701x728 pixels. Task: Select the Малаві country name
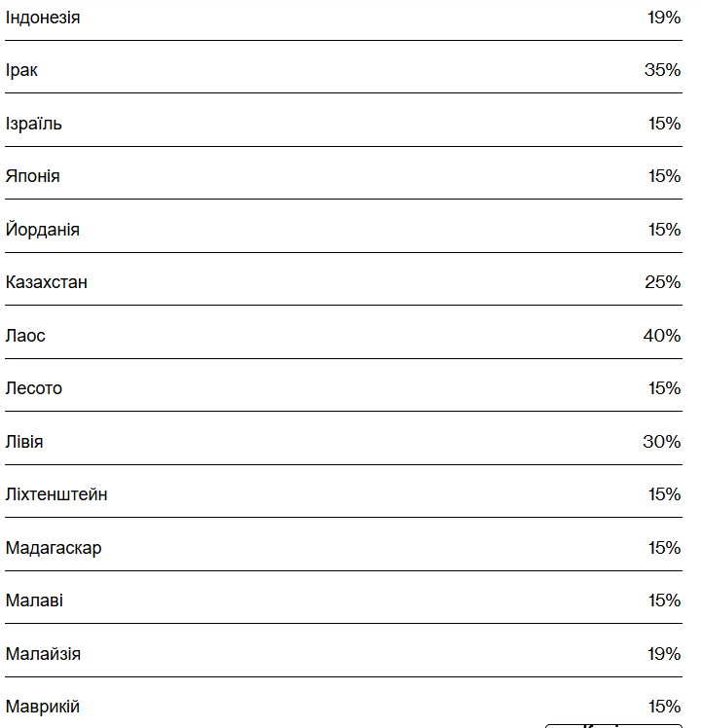point(34,601)
